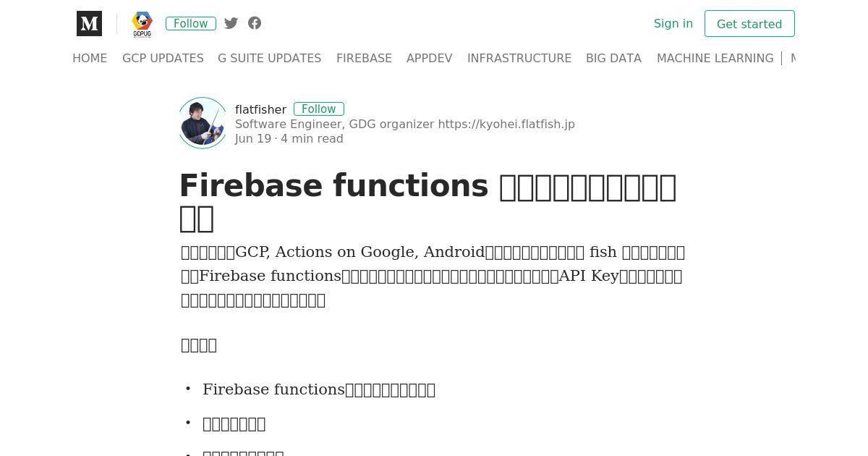The image size is (868, 456).
Task: Click the Sign in link
Action: tap(673, 23)
